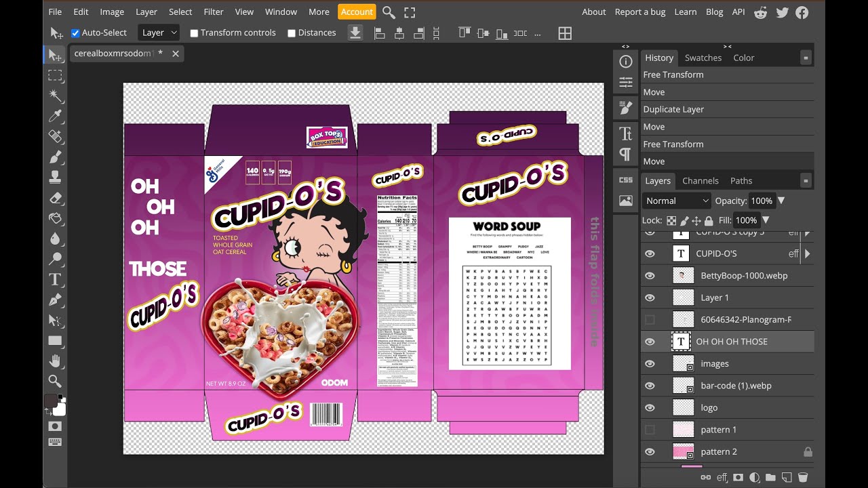Add a raster mask to the layer
Viewport: 868px width, 488px height.
(x=738, y=477)
